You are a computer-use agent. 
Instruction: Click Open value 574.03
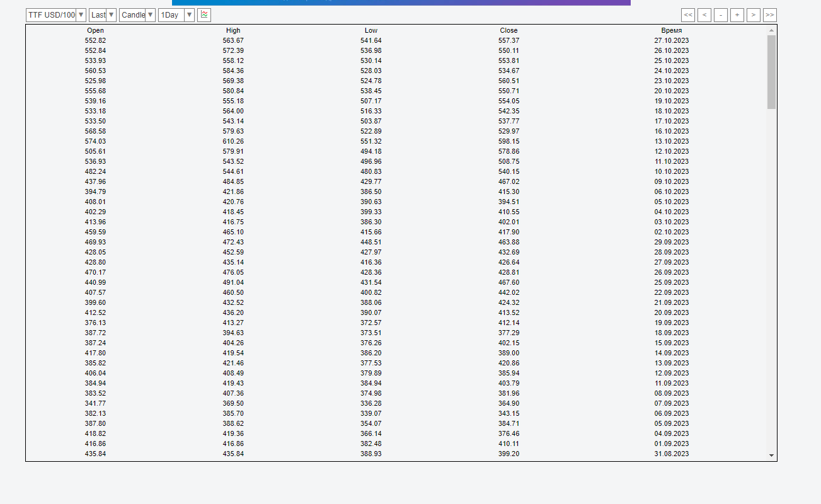96,141
